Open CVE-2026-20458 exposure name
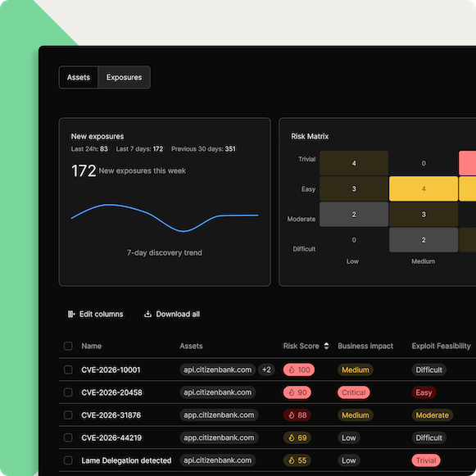 tap(111, 392)
